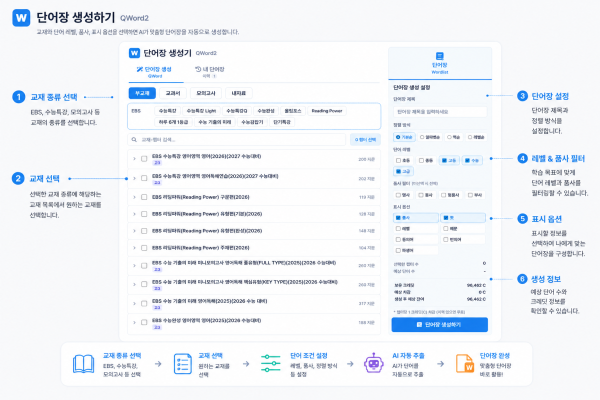This screenshot has width=600, height=400.
Task: Select the 교과서 category tab
Action: [173, 93]
